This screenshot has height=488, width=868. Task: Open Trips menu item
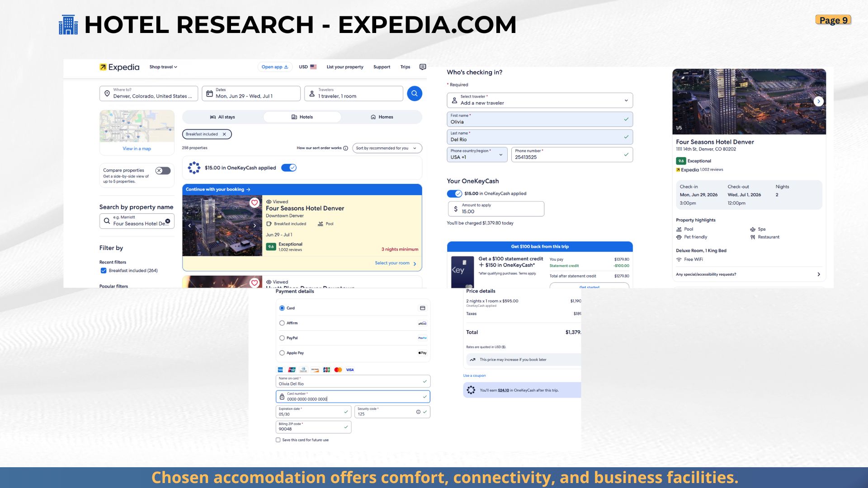[x=405, y=67]
